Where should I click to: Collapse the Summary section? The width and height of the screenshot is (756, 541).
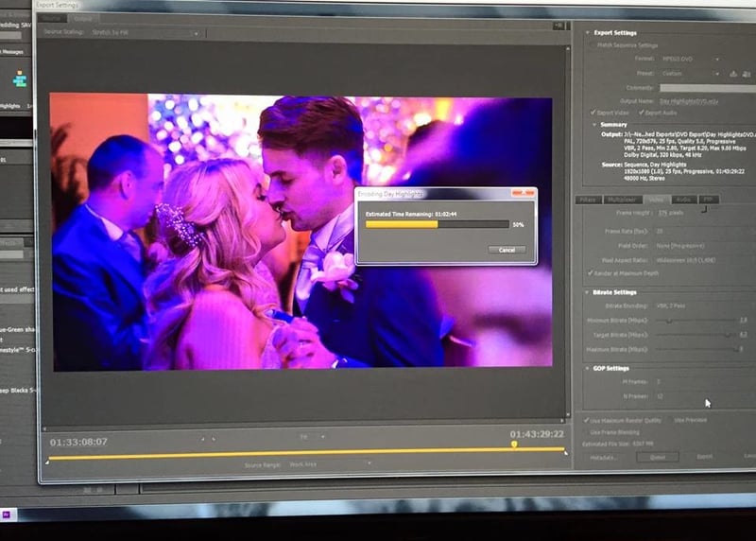pyautogui.click(x=594, y=124)
